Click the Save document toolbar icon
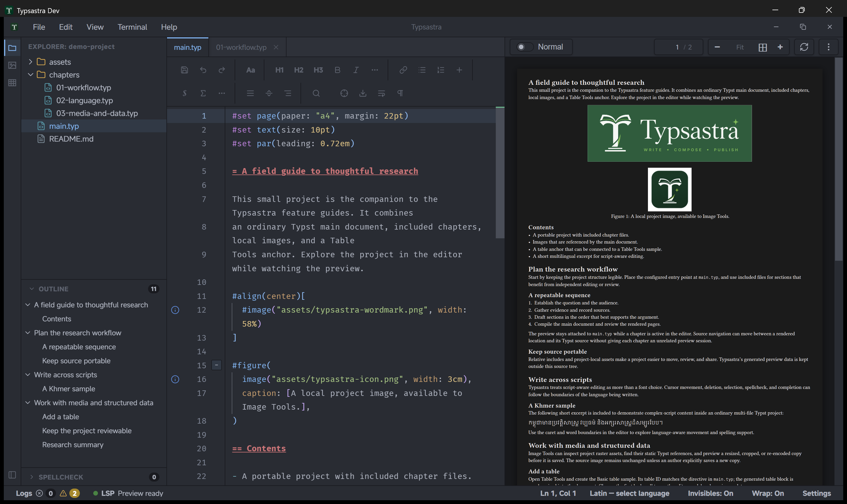The height and width of the screenshot is (504, 847). tap(184, 70)
